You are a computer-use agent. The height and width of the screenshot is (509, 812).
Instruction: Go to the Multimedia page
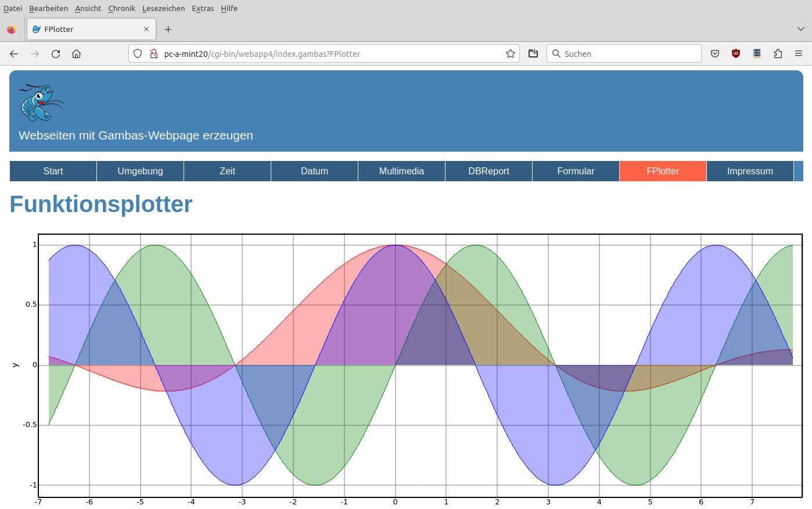point(401,171)
